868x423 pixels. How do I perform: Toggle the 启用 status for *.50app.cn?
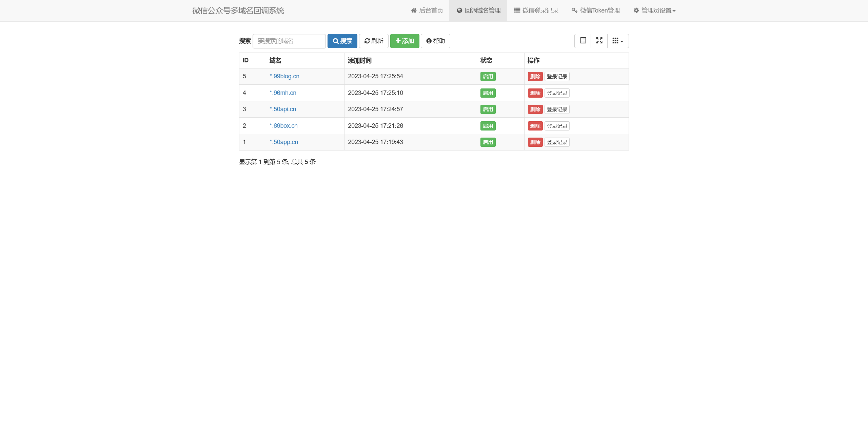click(x=488, y=142)
